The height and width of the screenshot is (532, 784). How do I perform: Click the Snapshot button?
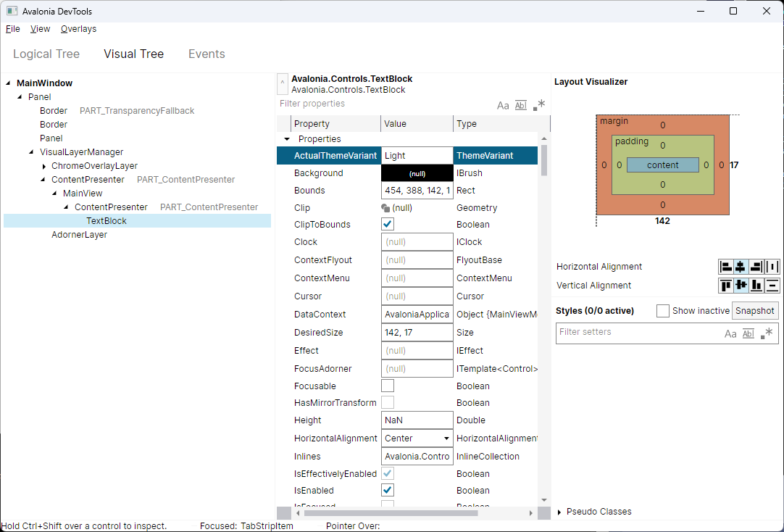coord(755,310)
